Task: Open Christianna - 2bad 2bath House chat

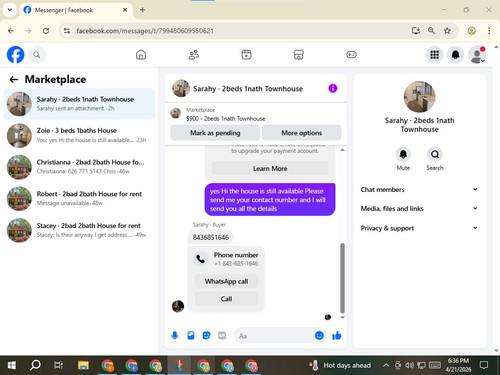Action: pyautogui.click(x=79, y=167)
